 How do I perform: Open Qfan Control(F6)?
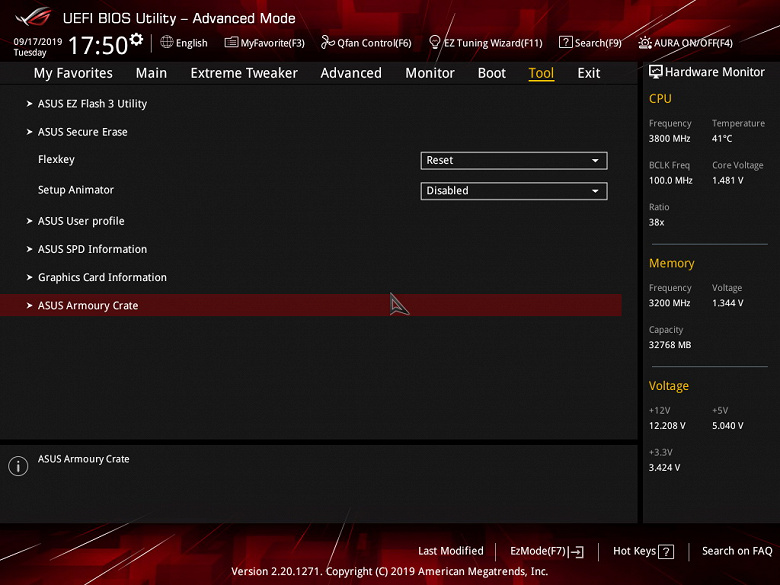pyautogui.click(x=375, y=43)
